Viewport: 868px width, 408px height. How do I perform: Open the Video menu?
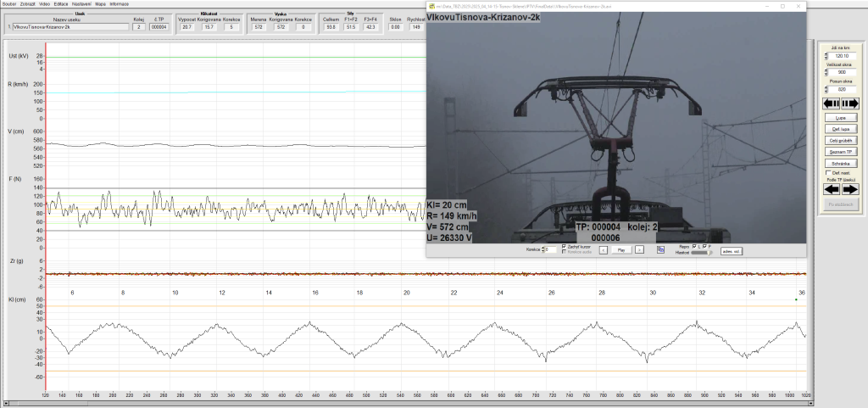44,4
